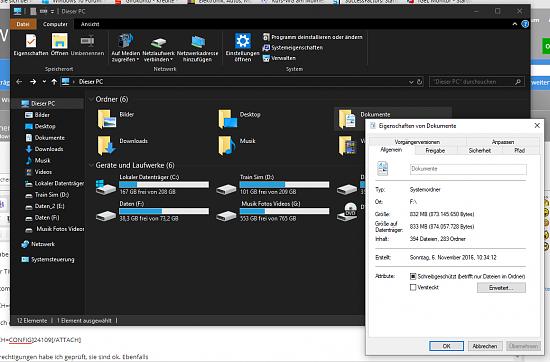Screen dimensions: 550x362
Task: Open Explorer help question mark icon
Action: (x=525, y=24)
